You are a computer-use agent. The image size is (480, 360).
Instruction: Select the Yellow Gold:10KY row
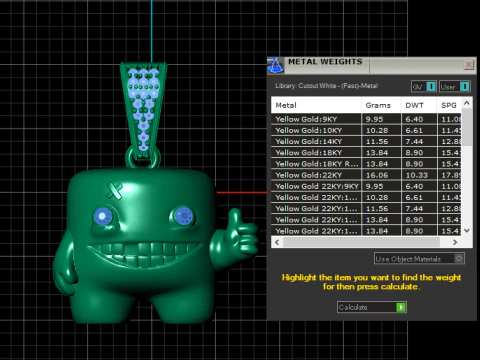pos(366,130)
